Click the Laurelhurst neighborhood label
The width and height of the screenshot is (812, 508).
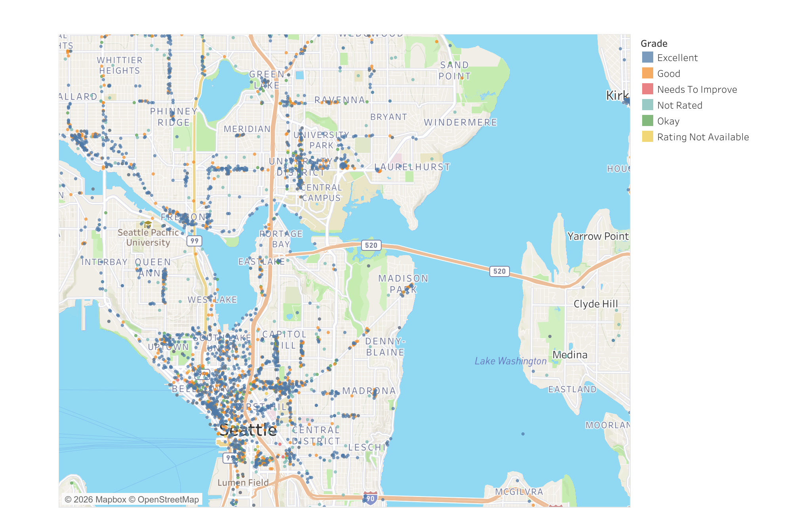coord(412,167)
